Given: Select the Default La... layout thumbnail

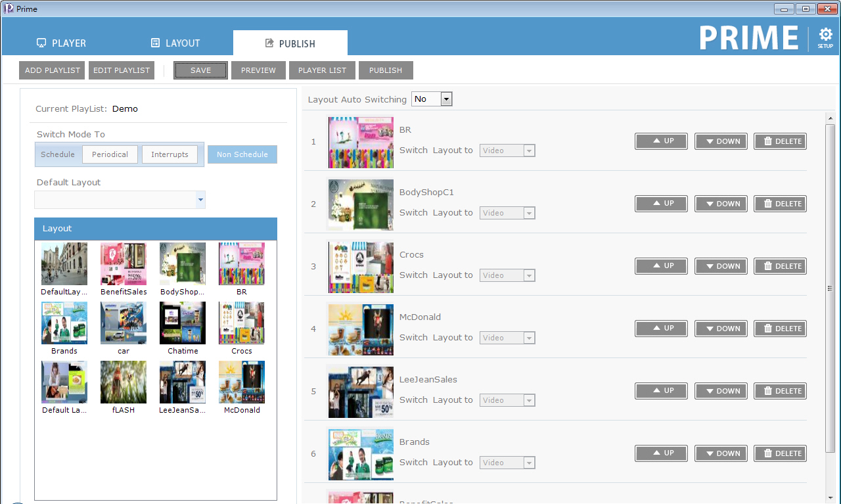Looking at the screenshot, I should pos(64,382).
